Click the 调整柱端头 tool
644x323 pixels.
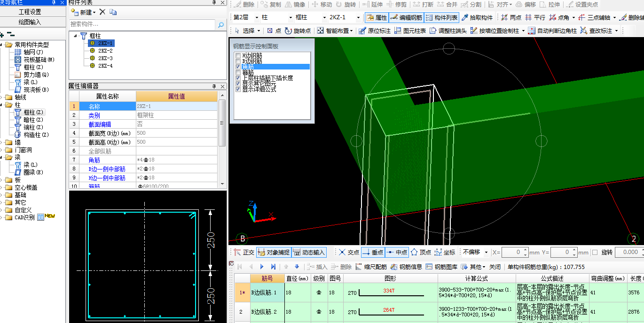coord(448,31)
